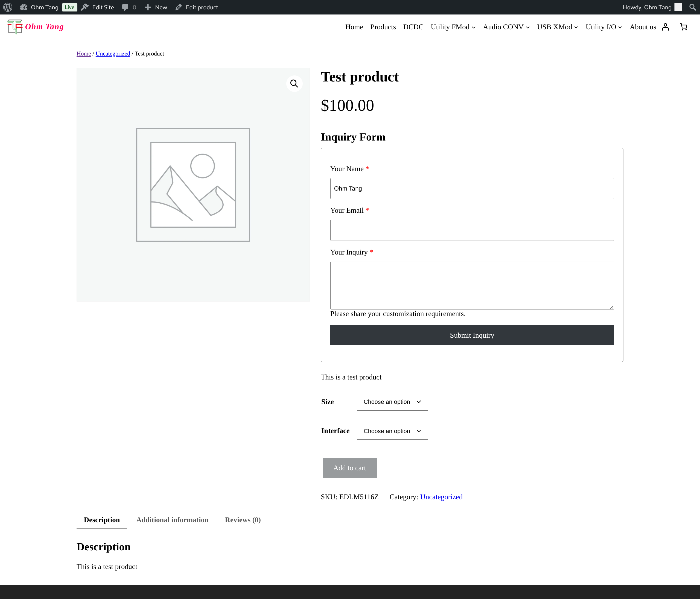Expand the Utility FMod menu

pyautogui.click(x=453, y=27)
